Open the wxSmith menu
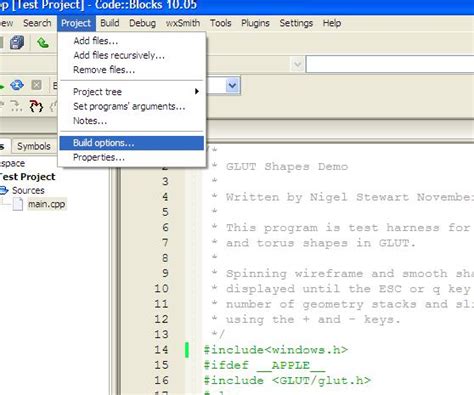Screen dimensions: 474x395 tap(183, 23)
